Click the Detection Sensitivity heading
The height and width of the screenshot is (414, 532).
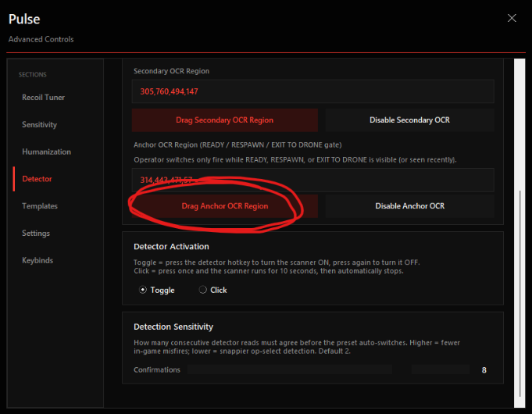[173, 327]
